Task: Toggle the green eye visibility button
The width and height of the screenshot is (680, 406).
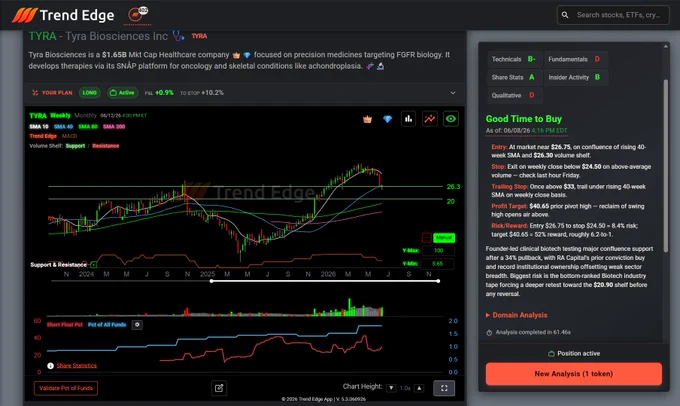Action: pyautogui.click(x=451, y=119)
